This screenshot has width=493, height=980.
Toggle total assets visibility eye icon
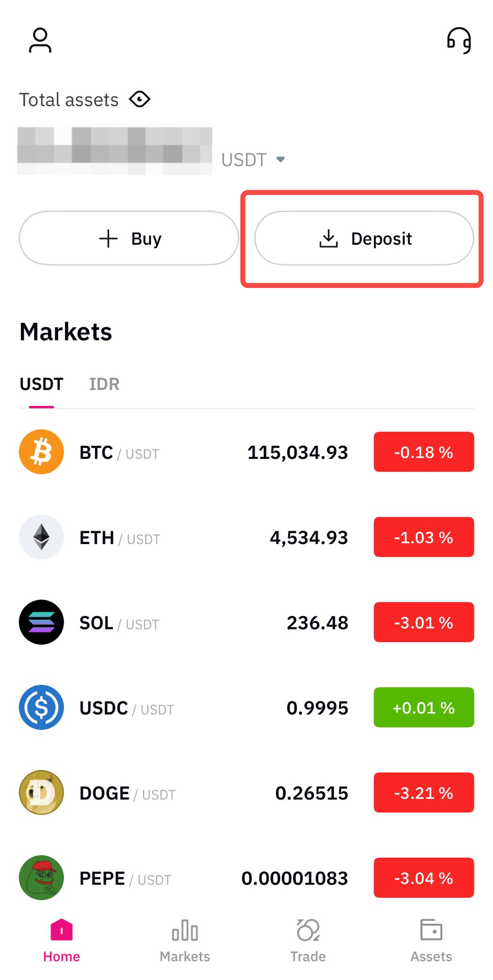coord(140,99)
